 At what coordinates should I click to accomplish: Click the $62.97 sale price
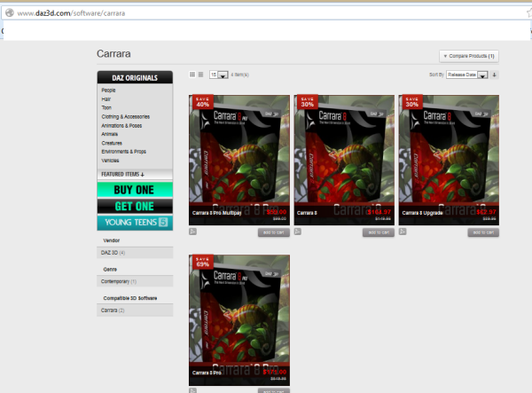point(486,212)
